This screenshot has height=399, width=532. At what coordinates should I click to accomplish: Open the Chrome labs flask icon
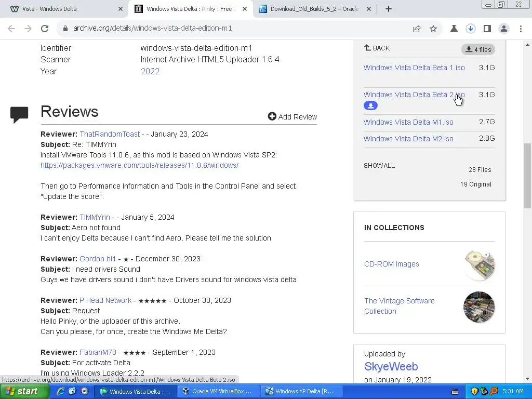[x=454, y=29]
